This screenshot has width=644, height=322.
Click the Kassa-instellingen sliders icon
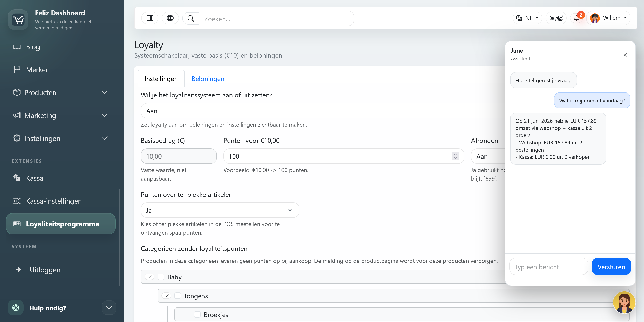(x=17, y=201)
